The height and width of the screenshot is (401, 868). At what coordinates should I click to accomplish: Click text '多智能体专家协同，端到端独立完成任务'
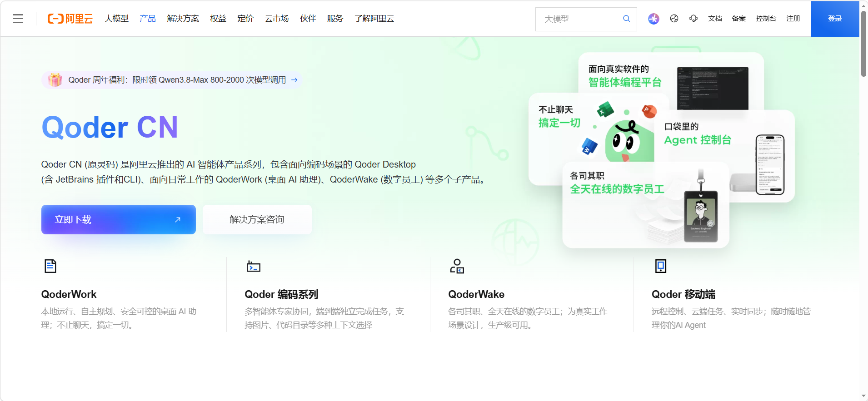click(x=318, y=312)
